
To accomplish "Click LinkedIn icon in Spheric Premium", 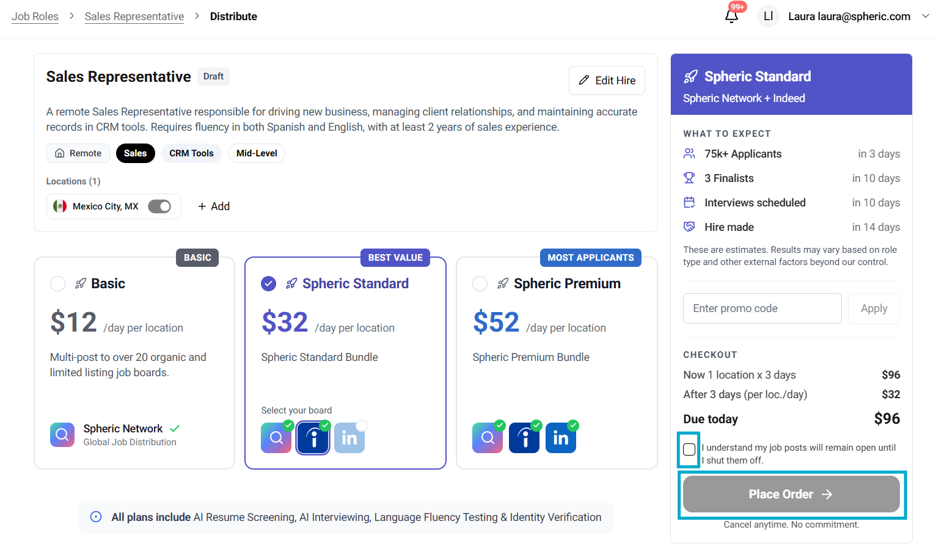I will pyautogui.click(x=561, y=438).
